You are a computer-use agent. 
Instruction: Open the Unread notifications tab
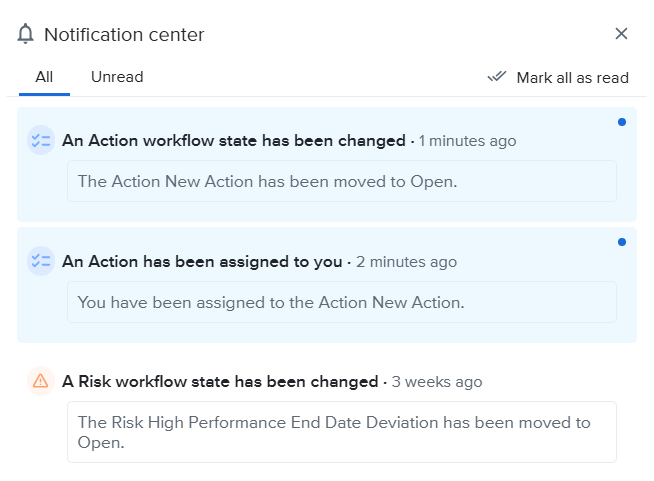tap(117, 77)
